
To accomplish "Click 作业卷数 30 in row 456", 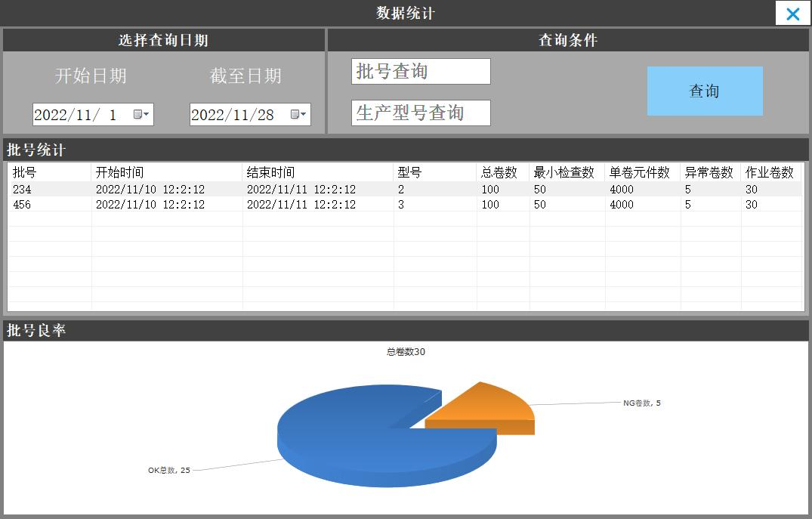I will [752, 205].
